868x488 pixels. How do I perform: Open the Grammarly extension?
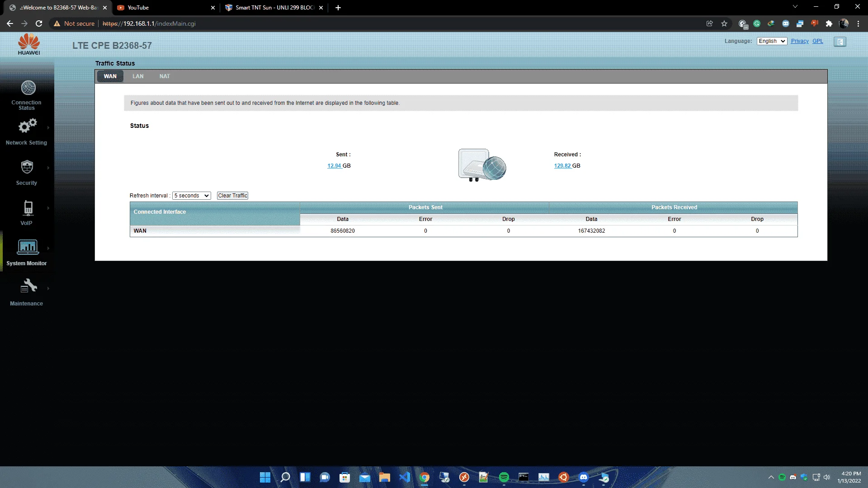click(757, 23)
